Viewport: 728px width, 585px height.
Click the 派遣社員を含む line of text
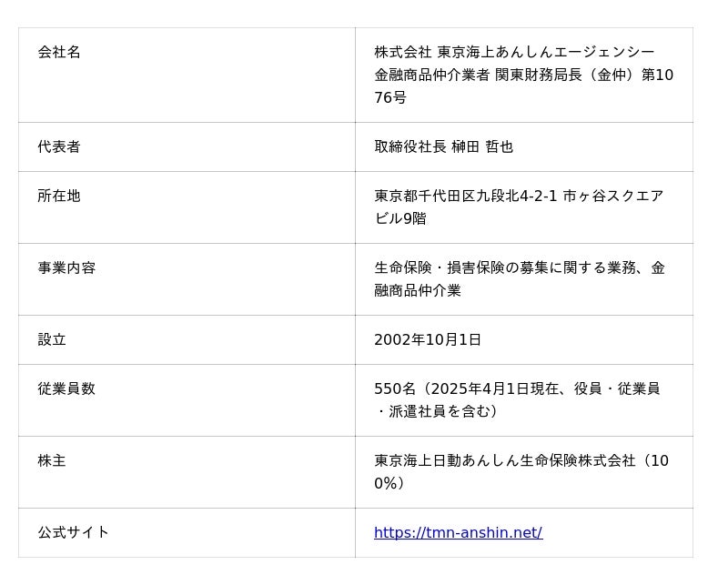(x=438, y=412)
